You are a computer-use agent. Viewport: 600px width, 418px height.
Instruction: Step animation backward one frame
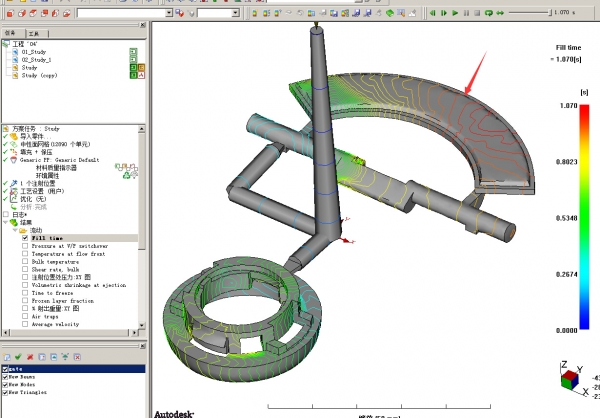pos(432,13)
